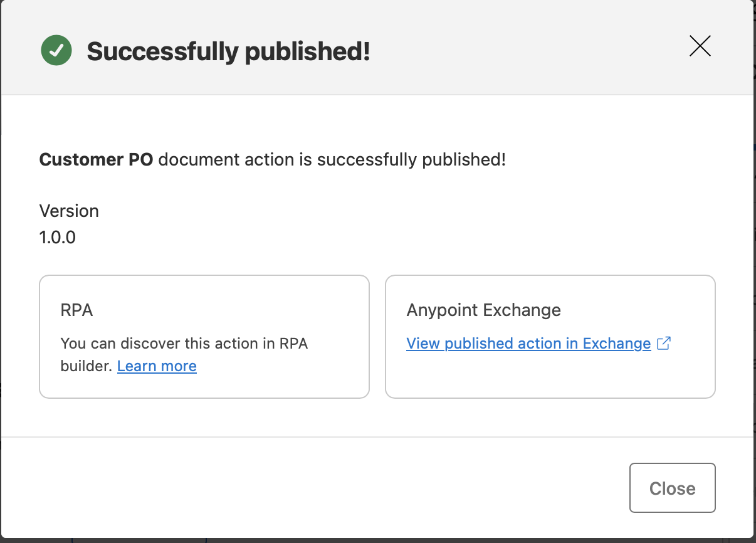Viewport: 756px width, 543px height.
Task: Click the external link icon beside Exchange link
Action: click(x=664, y=343)
